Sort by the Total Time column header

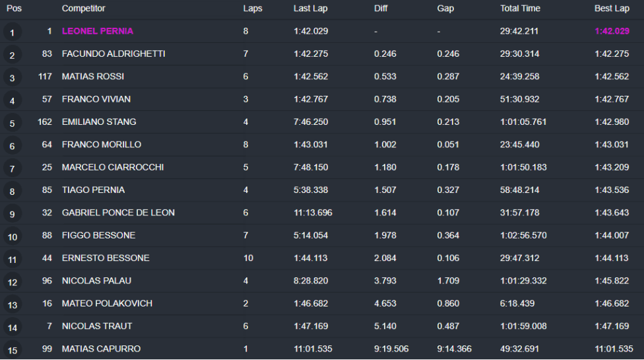click(520, 9)
